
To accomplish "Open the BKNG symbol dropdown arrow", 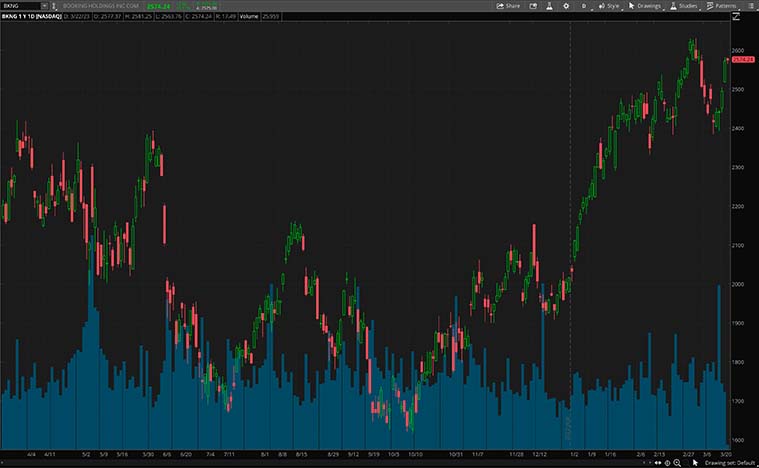I will (44, 6).
